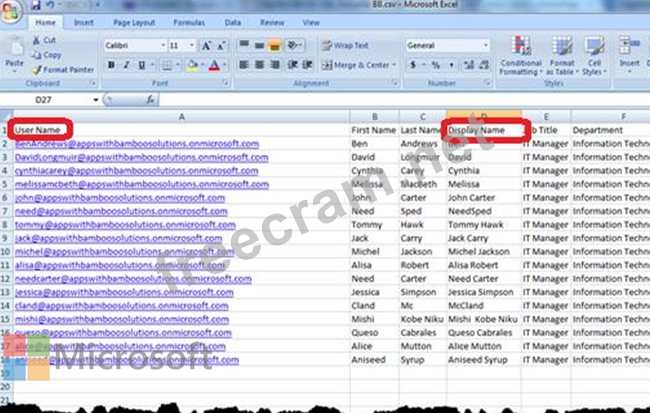Apply the yellow Fill Color bucket
This screenshot has width=650, height=413.
click(x=192, y=65)
